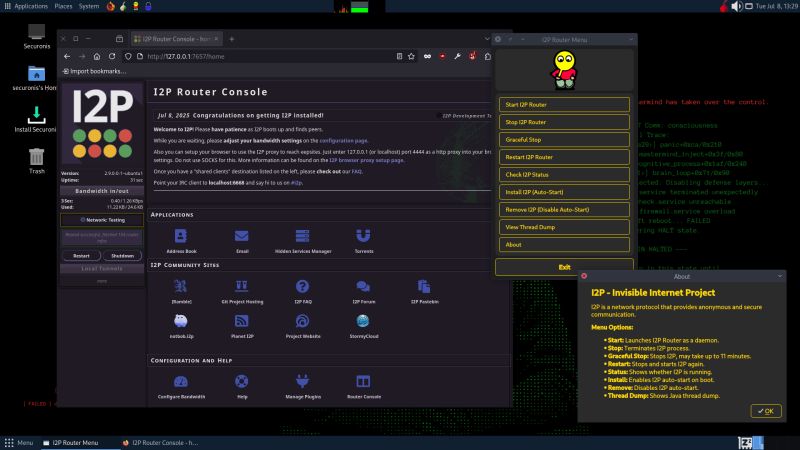Screen dimensions: 800x450
Task: Open the FAQ link in welcome text
Action: 356,171
